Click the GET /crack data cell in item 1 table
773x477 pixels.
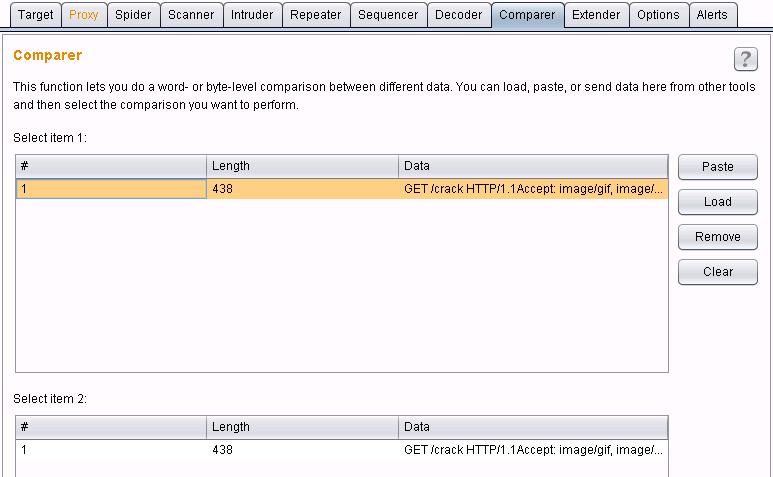[533, 189]
